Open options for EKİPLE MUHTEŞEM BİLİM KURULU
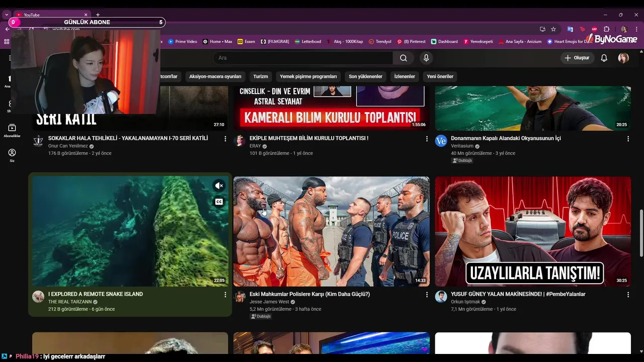 click(427, 139)
